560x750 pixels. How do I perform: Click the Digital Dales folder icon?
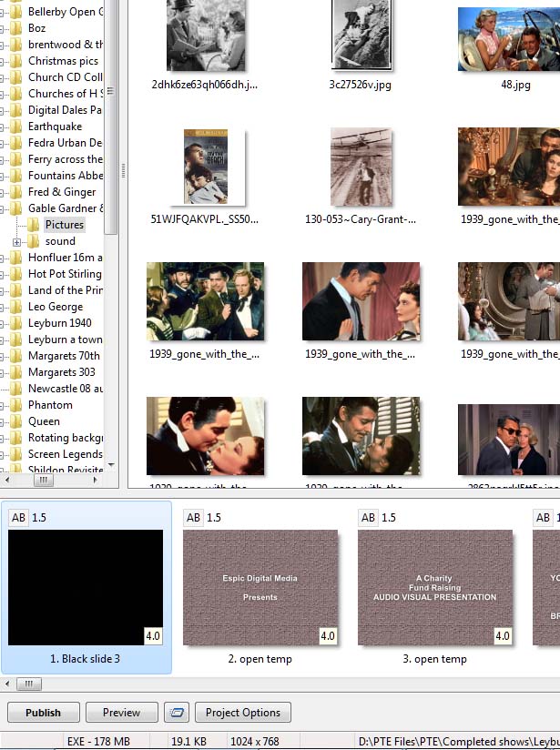pos(15,110)
